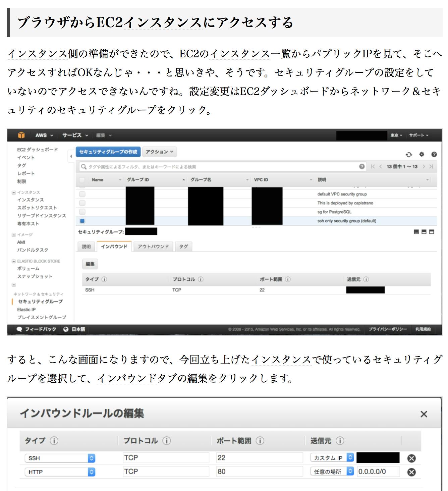448x491 pixels.
Task: Click the port range field containing 80
Action: [260, 472]
